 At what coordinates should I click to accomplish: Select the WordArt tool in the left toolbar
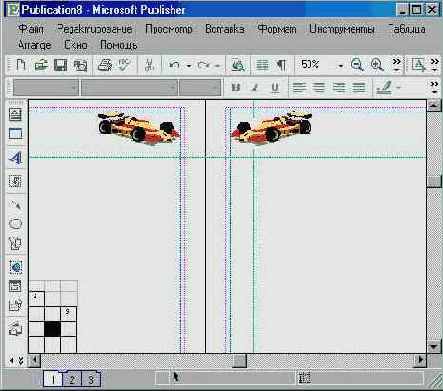[x=16, y=157]
